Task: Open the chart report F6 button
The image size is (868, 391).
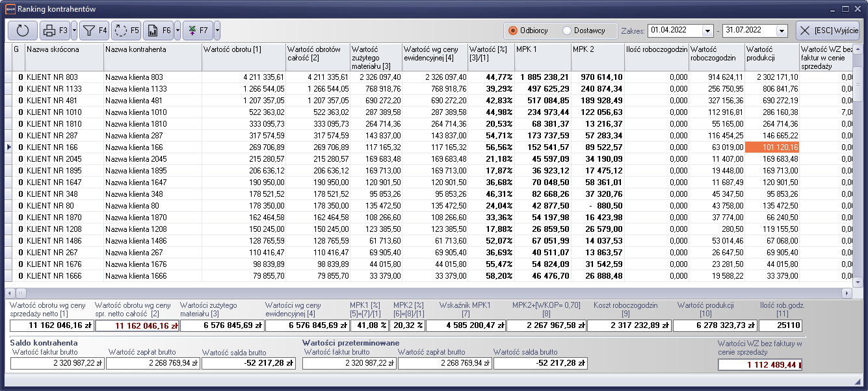Action: [x=158, y=30]
